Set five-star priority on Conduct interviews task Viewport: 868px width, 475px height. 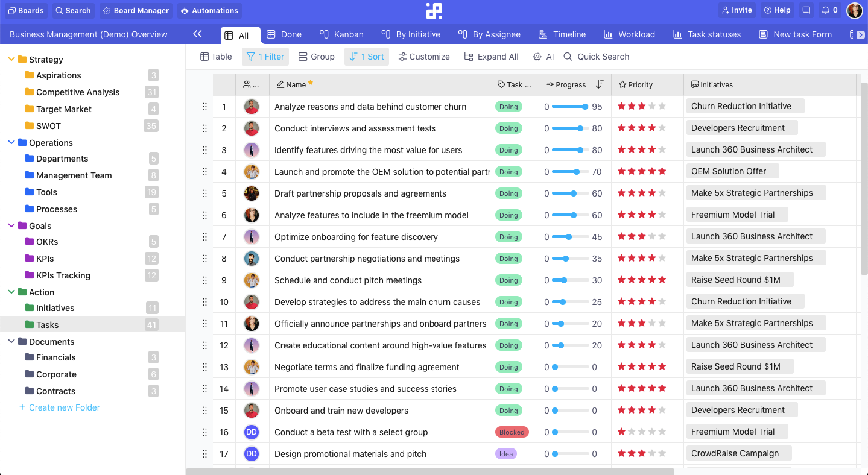point(663,128)
